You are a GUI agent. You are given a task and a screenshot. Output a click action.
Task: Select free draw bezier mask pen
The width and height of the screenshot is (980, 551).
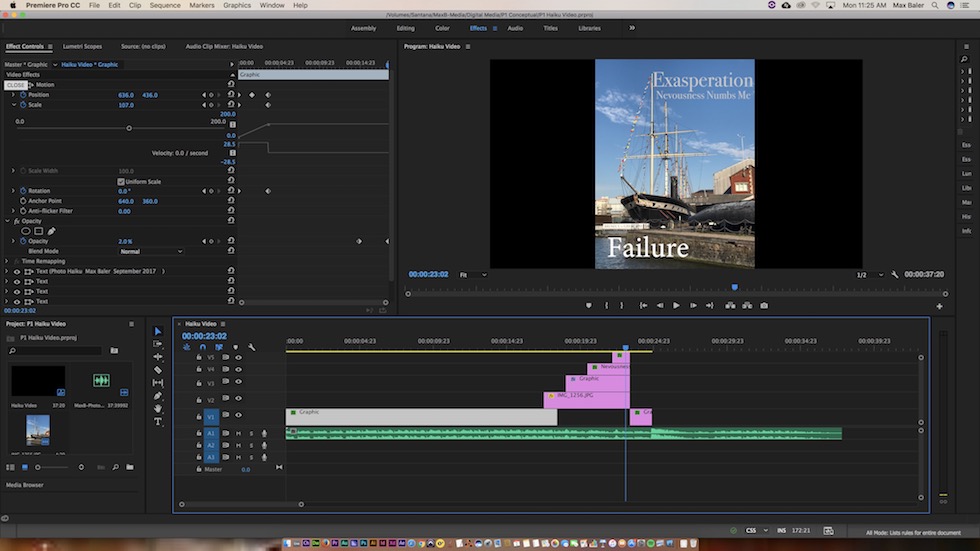point(51,231)
